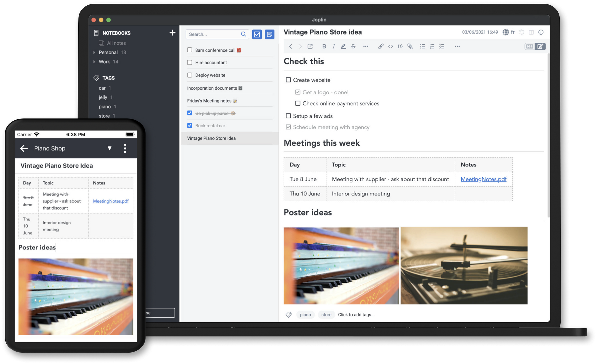
Task: Click the Numbered list formatting icon
Action: [432, 46]
